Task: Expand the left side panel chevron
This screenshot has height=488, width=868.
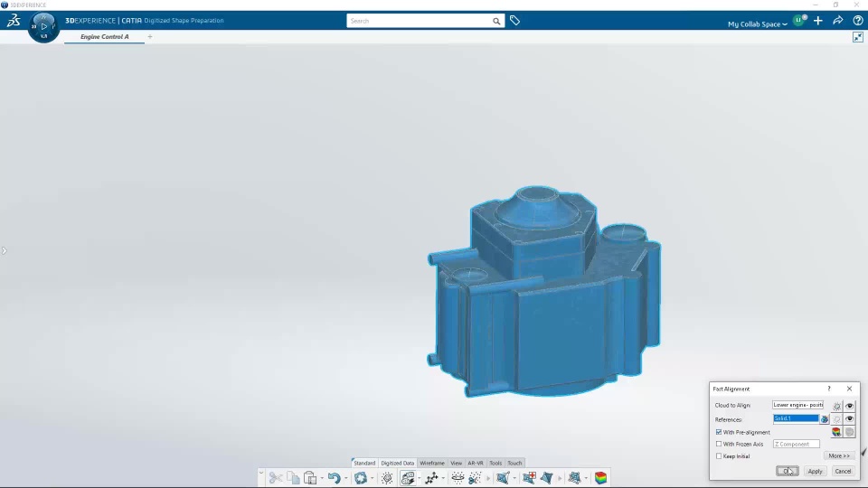Action: [4, 250]
